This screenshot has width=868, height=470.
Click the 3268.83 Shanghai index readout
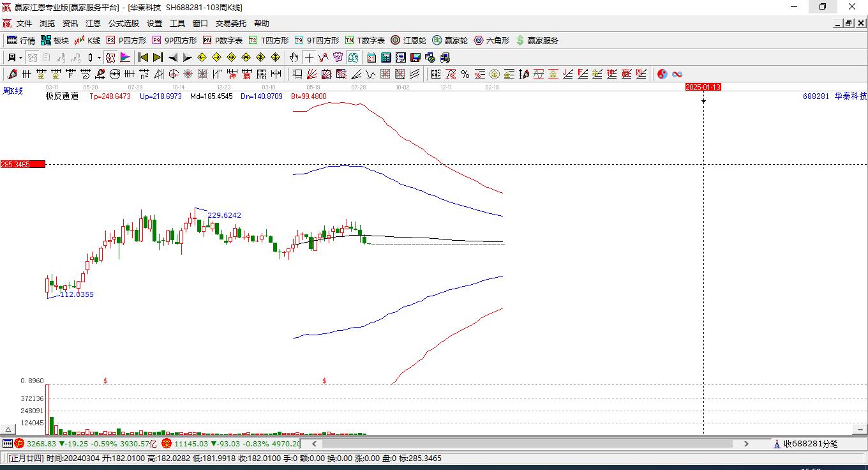point(41,443)
